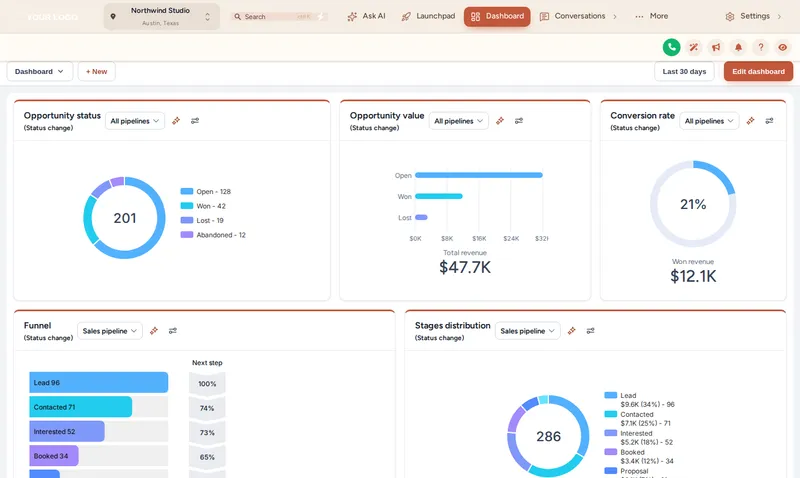The image size is (800, 478).
Task: Toggle the eye view icon in header
Action: pos(783,47)
